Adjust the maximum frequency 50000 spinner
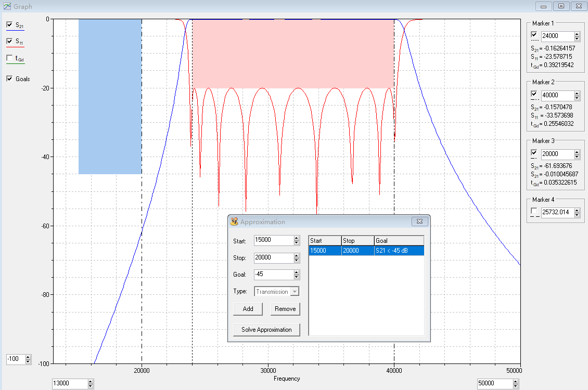Image resolution: width=588 pixels, height=390 pixels. [516, 384]
